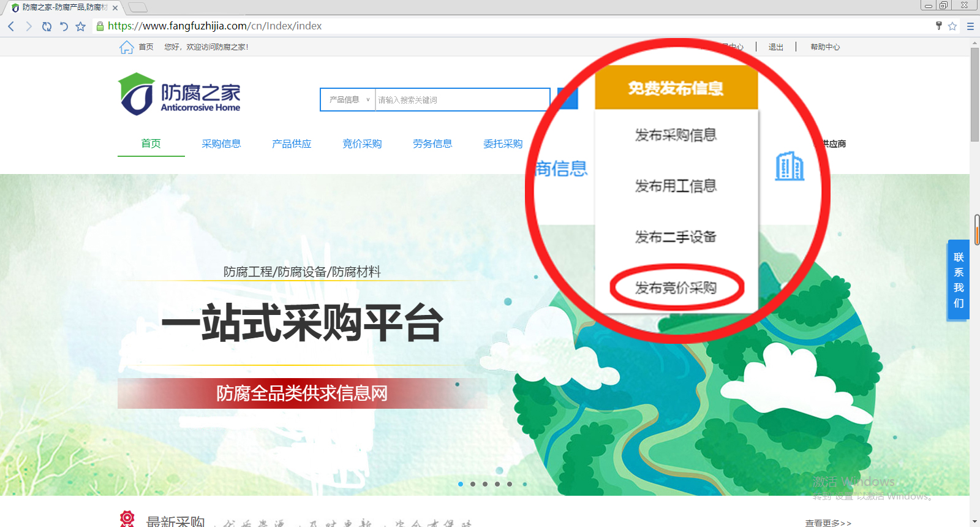
Task: Select 发布二手设备 in the publish menu
Action: 676,237
